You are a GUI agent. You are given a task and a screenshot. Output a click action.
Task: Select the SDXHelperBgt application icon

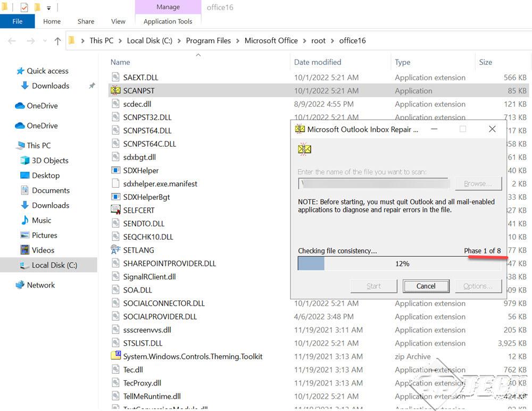click(115, 197)
